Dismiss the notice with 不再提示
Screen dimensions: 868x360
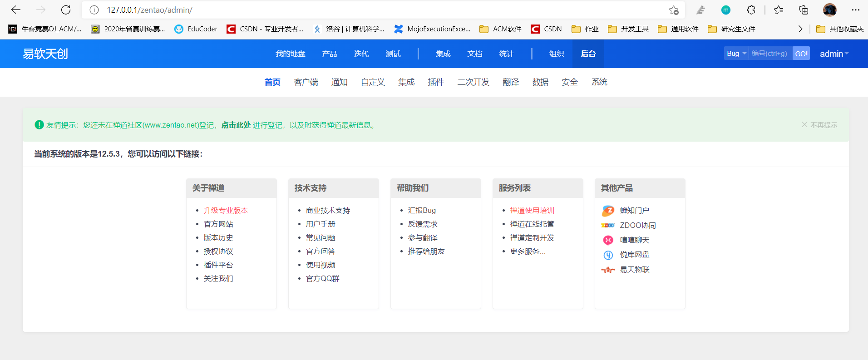click(x=819, y=125)
